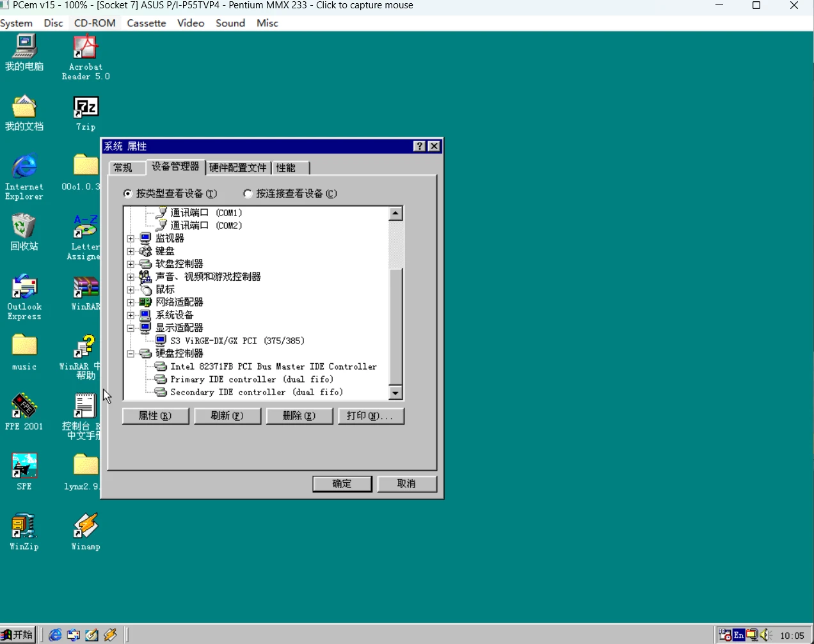Expand the 鼠标 node
Image resolution: width=814 pixels, height=644 pixels.
point(131,290)
